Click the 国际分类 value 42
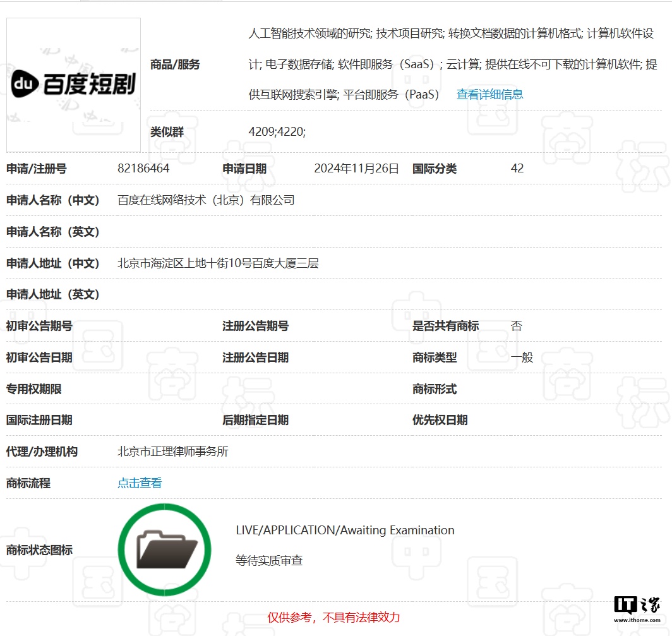The image size is (672, 636). [x=517, y=169]
